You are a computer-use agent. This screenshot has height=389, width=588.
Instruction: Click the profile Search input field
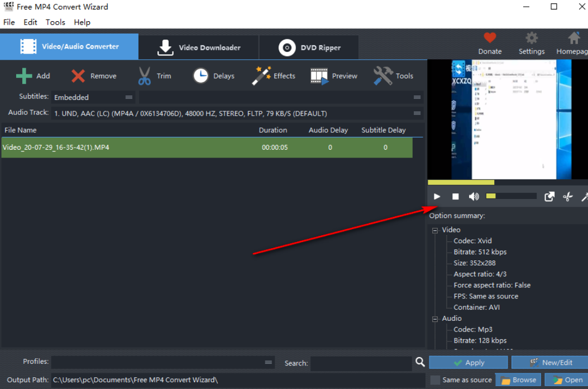coord(361,363)
